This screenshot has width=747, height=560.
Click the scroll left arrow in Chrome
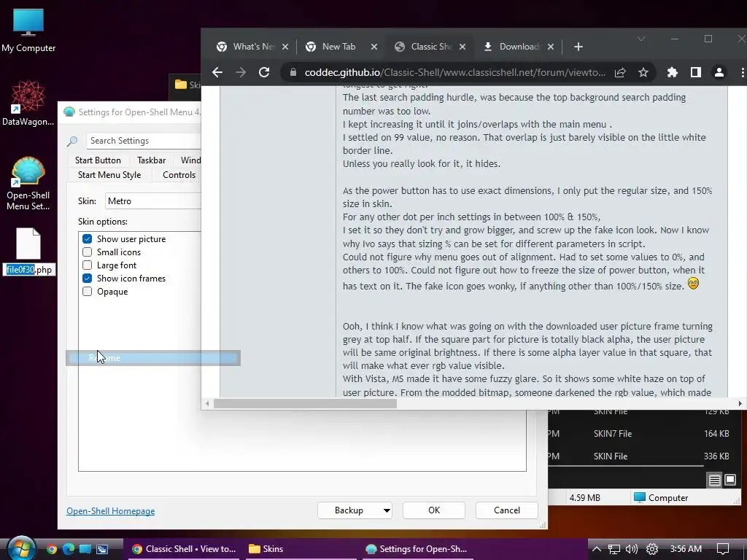tap(206, 404)
